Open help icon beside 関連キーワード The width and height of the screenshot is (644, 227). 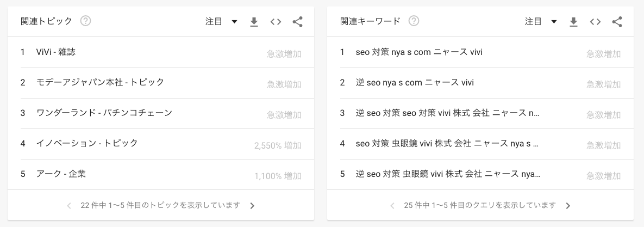(x=414, y=21)
